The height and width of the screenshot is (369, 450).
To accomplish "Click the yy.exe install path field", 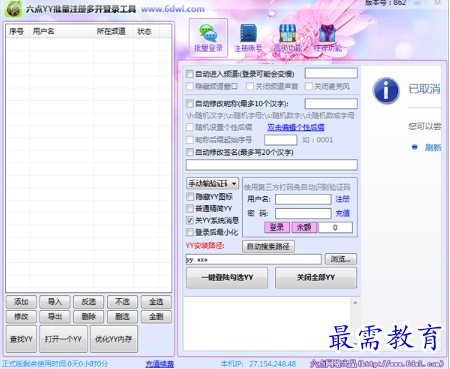I will pos(254,259).
